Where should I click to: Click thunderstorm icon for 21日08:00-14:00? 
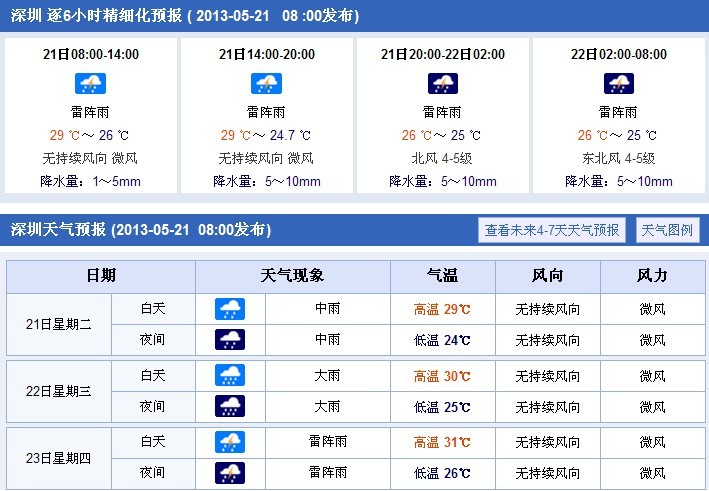(90, 84)
